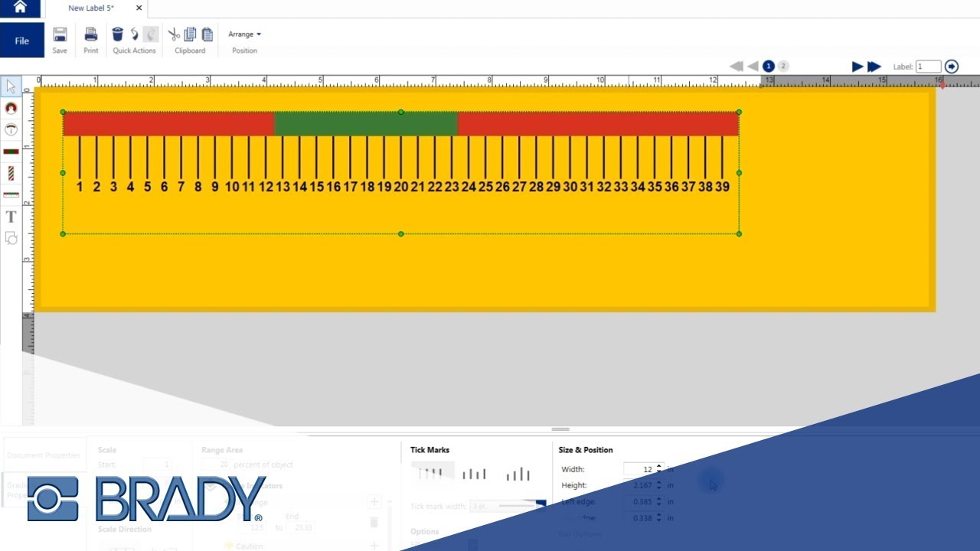The image size is (980, 551).
Task: Pick the red-green horizontal bar gauge tool
Action: (11, 152)
